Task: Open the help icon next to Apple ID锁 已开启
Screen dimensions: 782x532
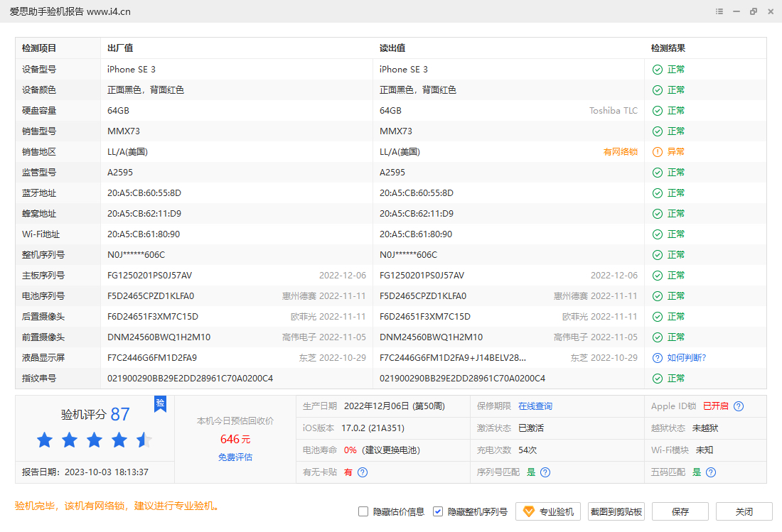Action: (x=738, y=406)
